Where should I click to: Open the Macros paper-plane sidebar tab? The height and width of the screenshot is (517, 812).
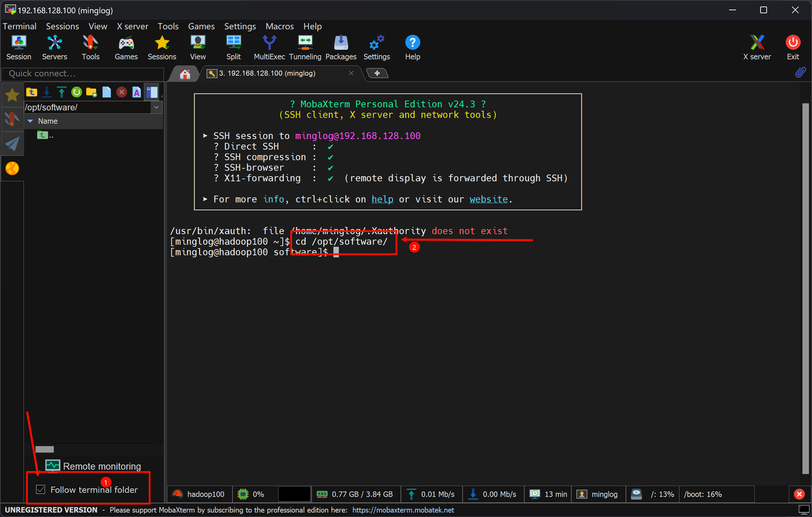[x=12, y=143]
